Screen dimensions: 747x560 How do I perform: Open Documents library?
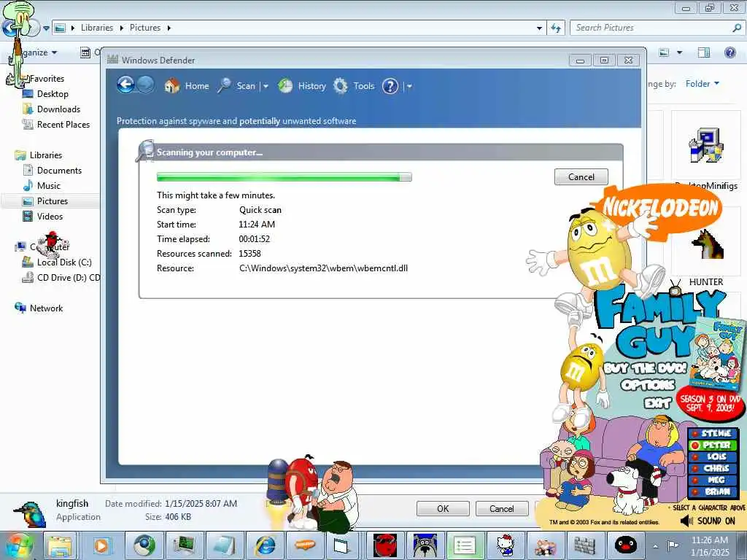(x=59, y=171)
